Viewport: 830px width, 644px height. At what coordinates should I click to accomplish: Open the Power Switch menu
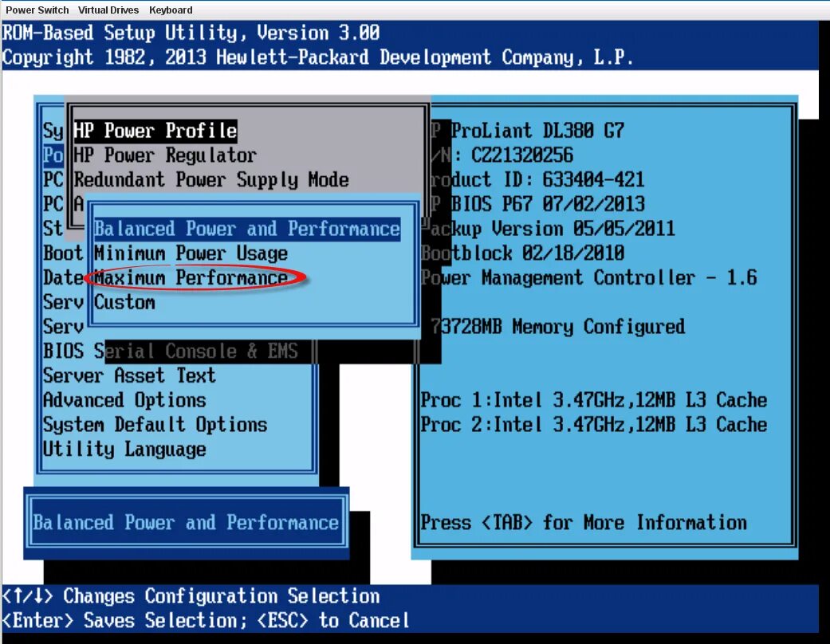click(x=37, y=10)
